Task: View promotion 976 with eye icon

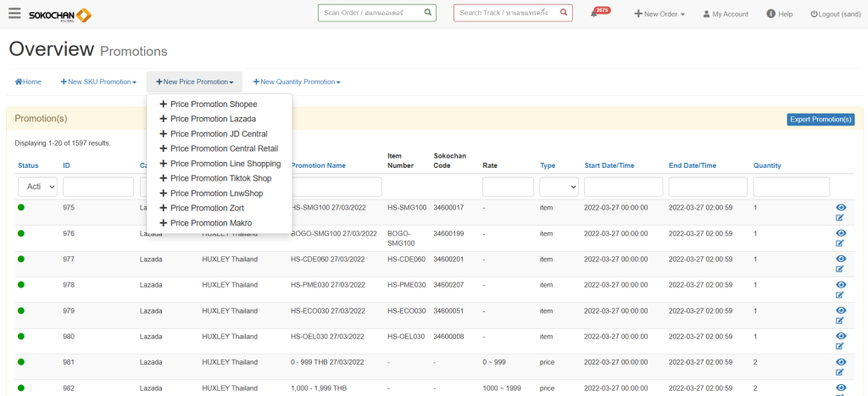Action: (x=840, y=232)
